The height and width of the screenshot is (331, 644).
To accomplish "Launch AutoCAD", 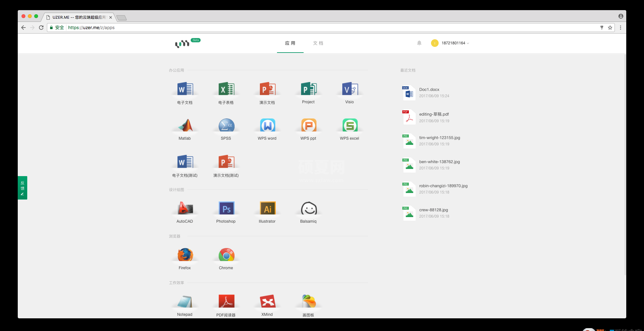I will [x=185, y=208].
